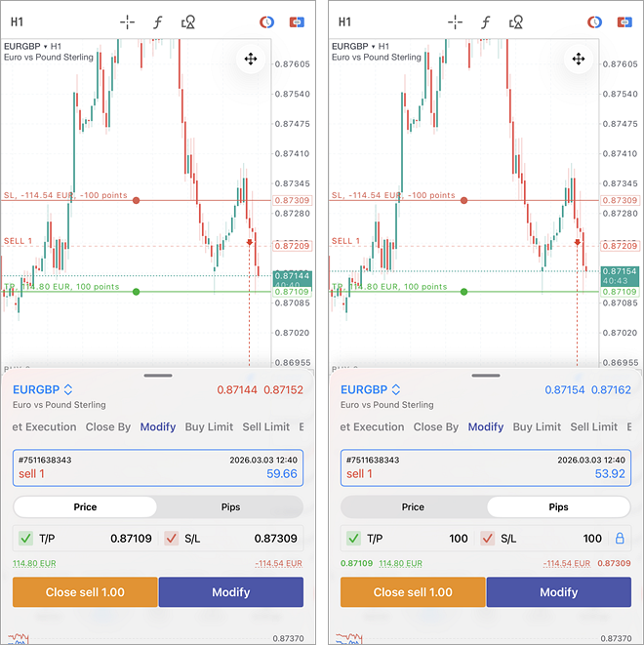Click S/L pips field showing 100

(x=592, y=538)
